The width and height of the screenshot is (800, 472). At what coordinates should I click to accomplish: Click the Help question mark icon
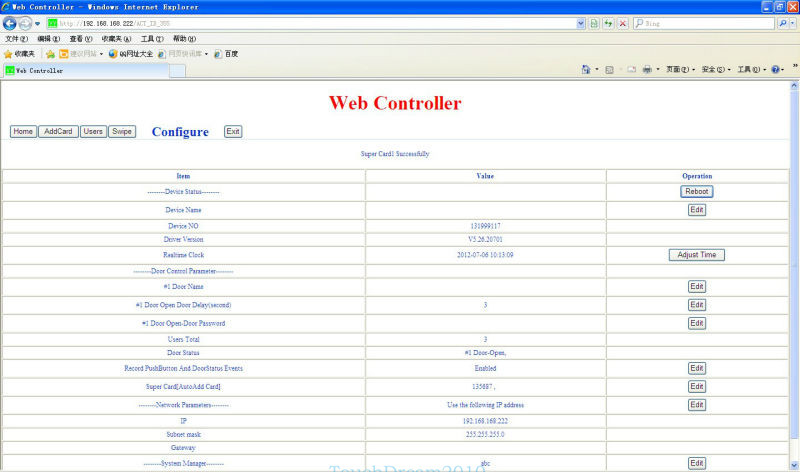[775, 69]
